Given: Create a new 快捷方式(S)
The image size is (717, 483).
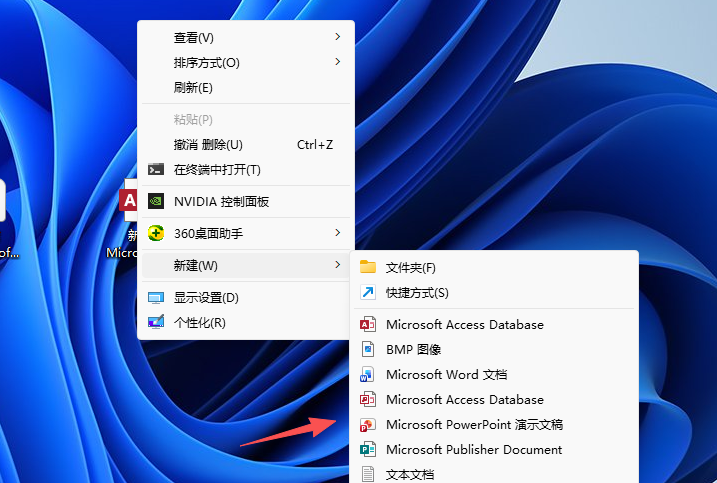Looking at the screenshot, I should click(494, 292).
